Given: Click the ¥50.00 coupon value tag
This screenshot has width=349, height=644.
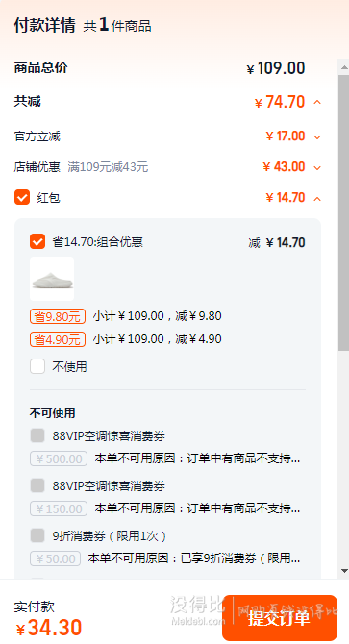Looking at the screenshot, I should pyautogui.click(x=55, y=558).
